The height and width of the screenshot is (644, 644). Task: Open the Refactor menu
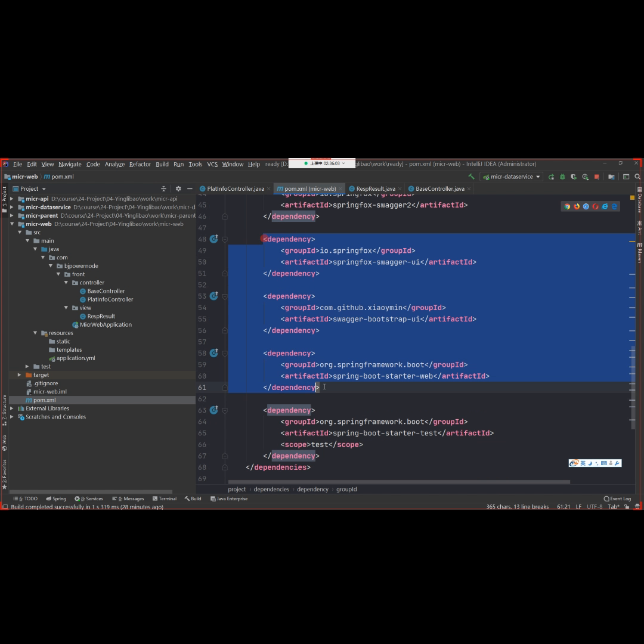coord(140,165)
